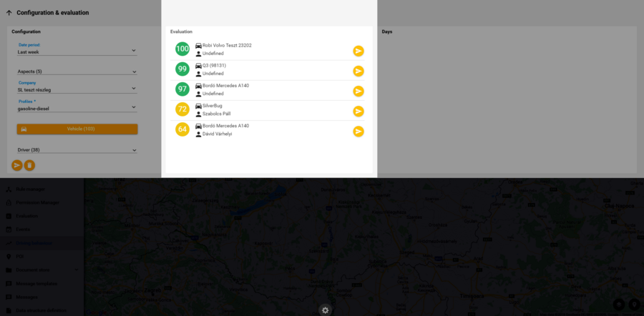Open the Profiles gasoline-diesel dropdown
Image resolution: width=644 pixels, height=316 pixels.
[77, 106]
